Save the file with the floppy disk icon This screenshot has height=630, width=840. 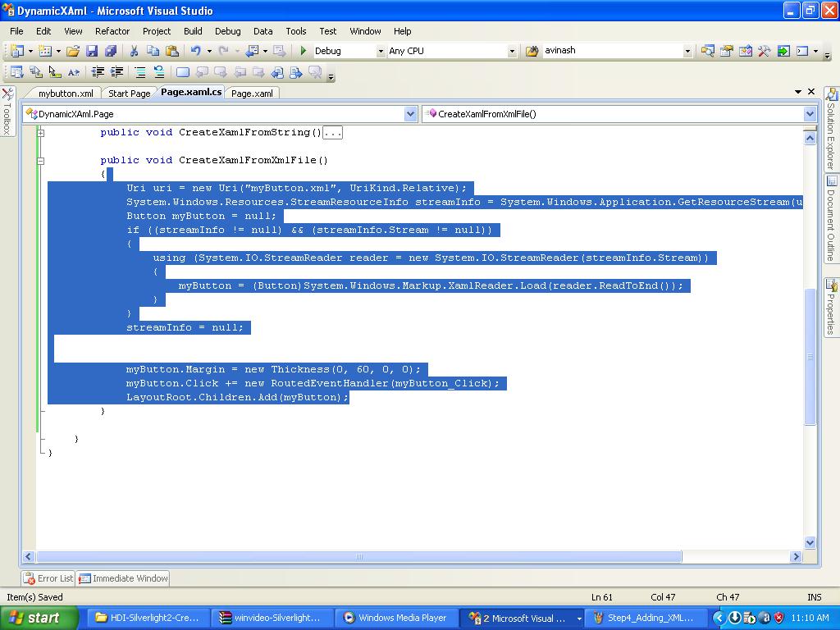92,51
